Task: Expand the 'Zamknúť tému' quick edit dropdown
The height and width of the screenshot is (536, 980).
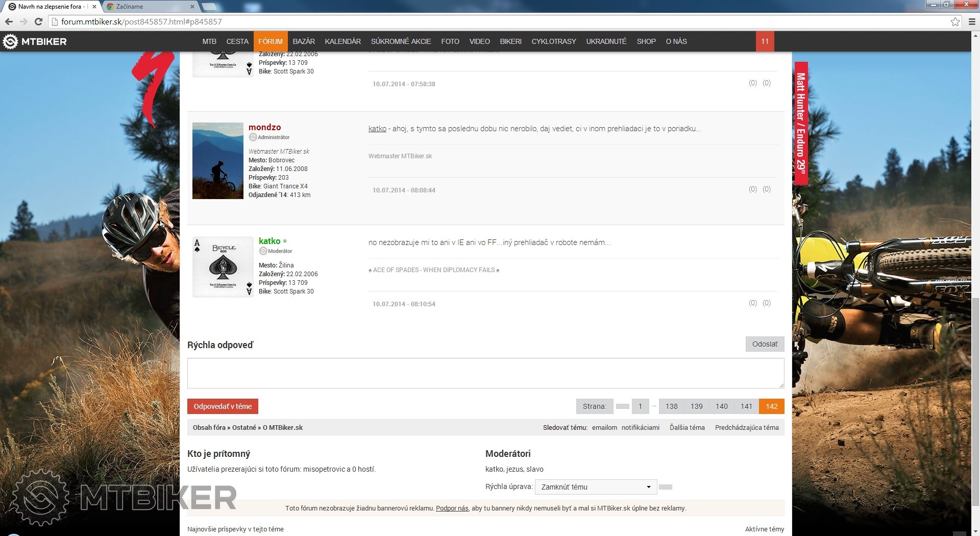Action: click(595, 487)
